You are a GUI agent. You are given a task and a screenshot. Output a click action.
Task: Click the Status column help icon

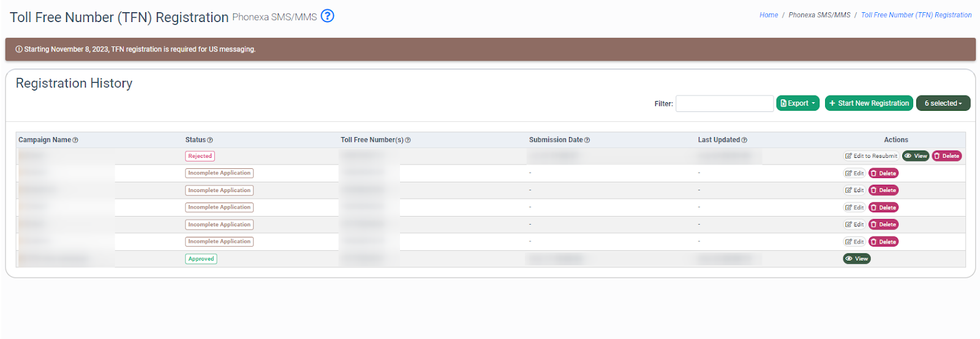coord(210,140)
